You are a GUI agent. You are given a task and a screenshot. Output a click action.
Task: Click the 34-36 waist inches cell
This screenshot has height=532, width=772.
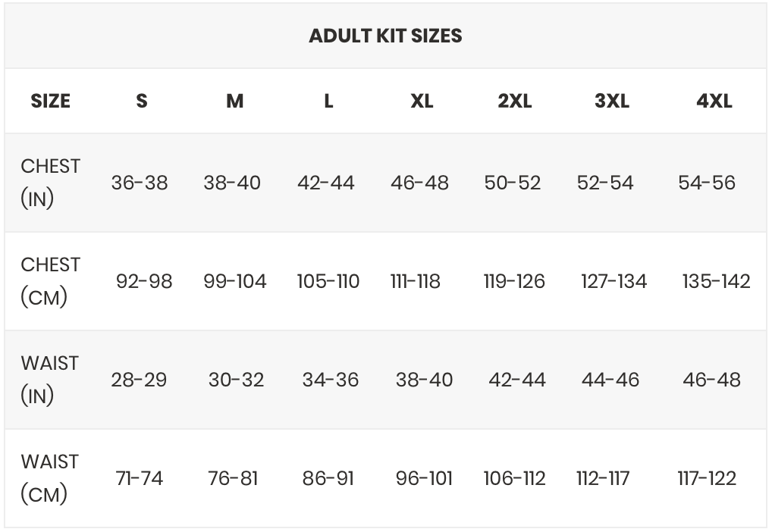coord(331,380)
